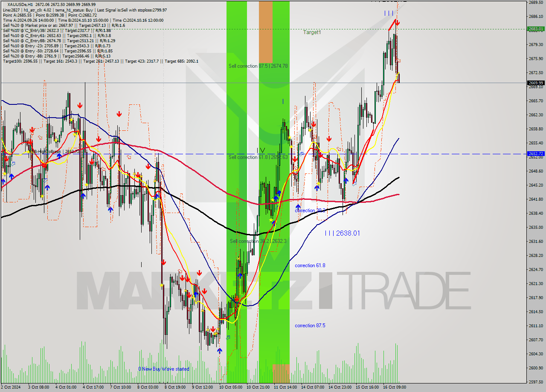Click 2604.30 on the price axis

coord(536,354)
